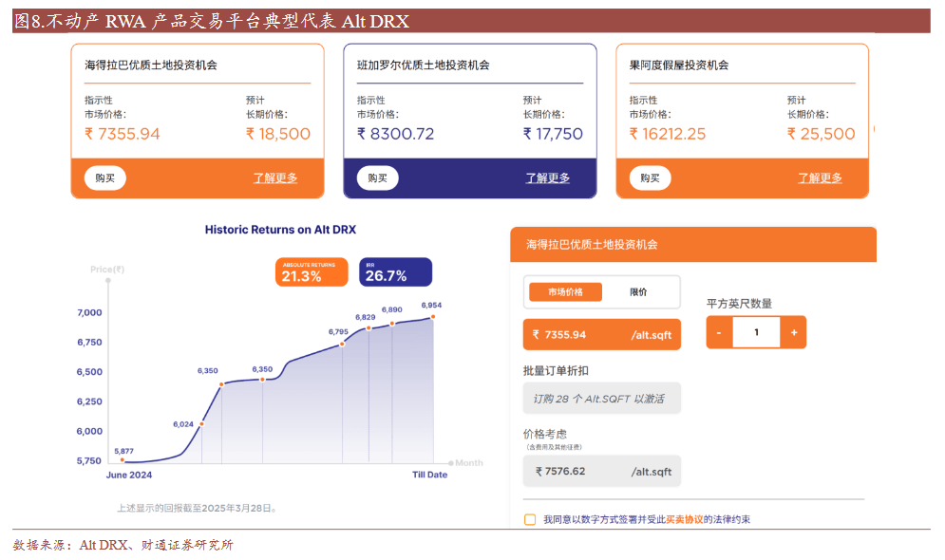Click the bulk order discount field
Screen dimensions: 945x560
tap(601, 399)
